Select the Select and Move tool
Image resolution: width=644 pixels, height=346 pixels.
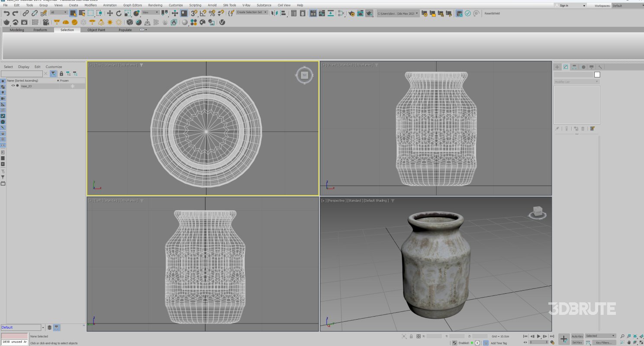click(110, 13)
